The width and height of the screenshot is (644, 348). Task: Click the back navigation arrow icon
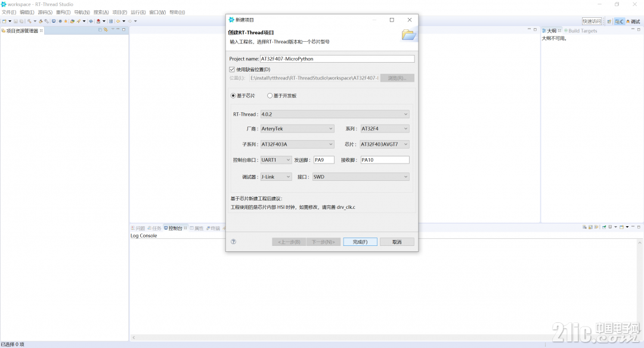click(x=118, y=21)
